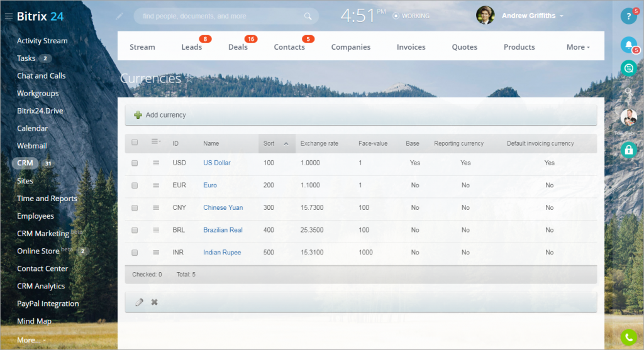
Task: Click the search magnifier icon
Action: tap(308, 16)
